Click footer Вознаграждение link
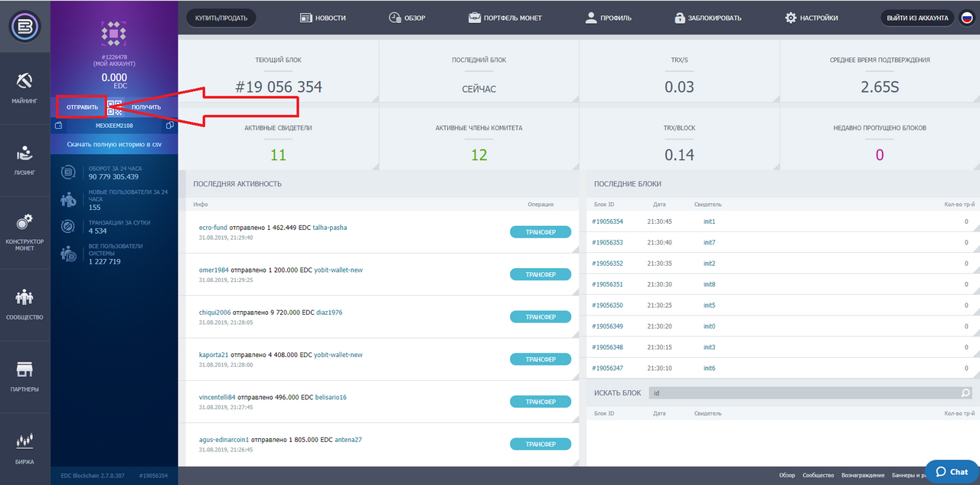Screen dimensions: 980x485 pos(863,476)
